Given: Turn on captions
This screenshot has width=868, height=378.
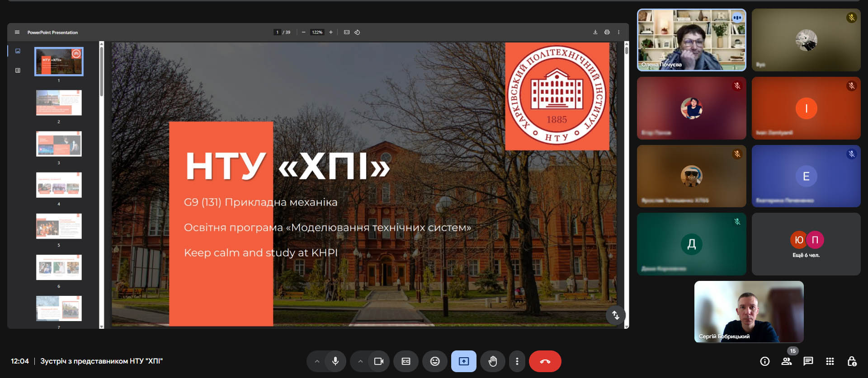Looking at the screenshot, I should click(x=406, y=361).
